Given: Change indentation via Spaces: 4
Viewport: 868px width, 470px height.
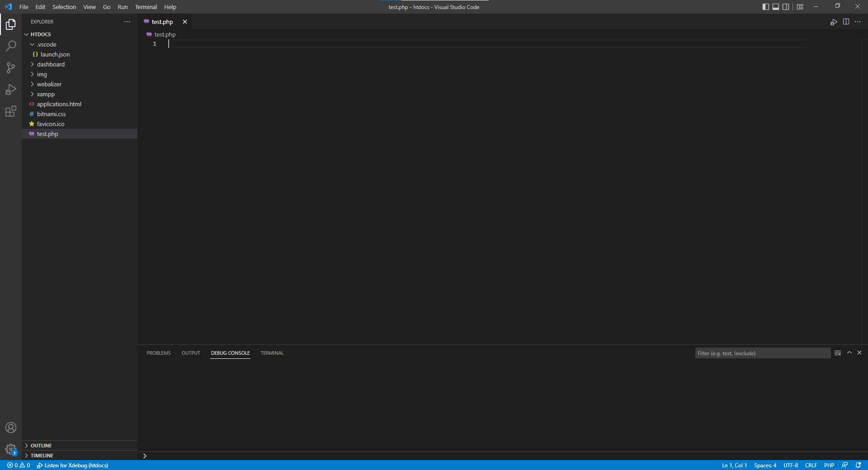Looking at the screenshot, I should click(x=765, y=465).
